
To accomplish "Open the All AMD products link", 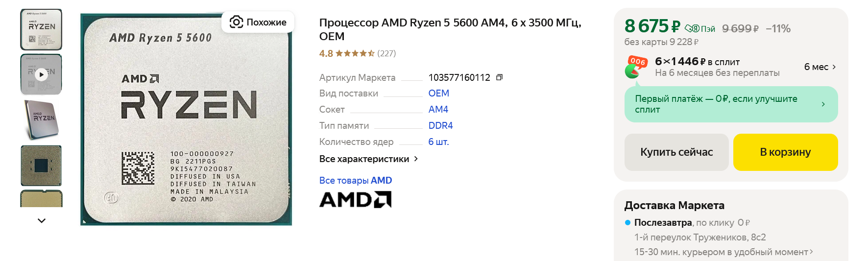I will (355, 180).
